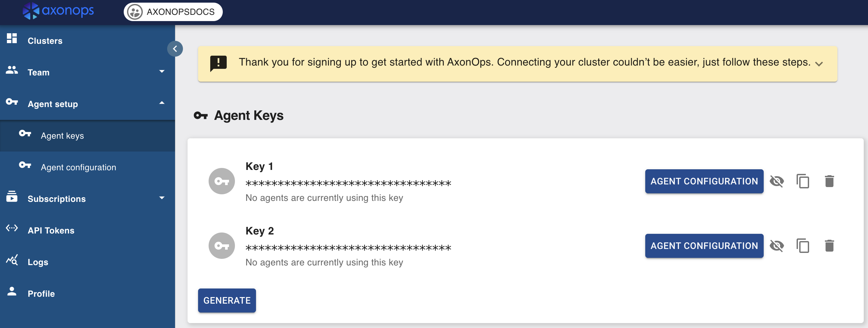This screenshot has height=328, width=868.
Task: Reveal the Key 1 value
Action: tap(778, 181)
